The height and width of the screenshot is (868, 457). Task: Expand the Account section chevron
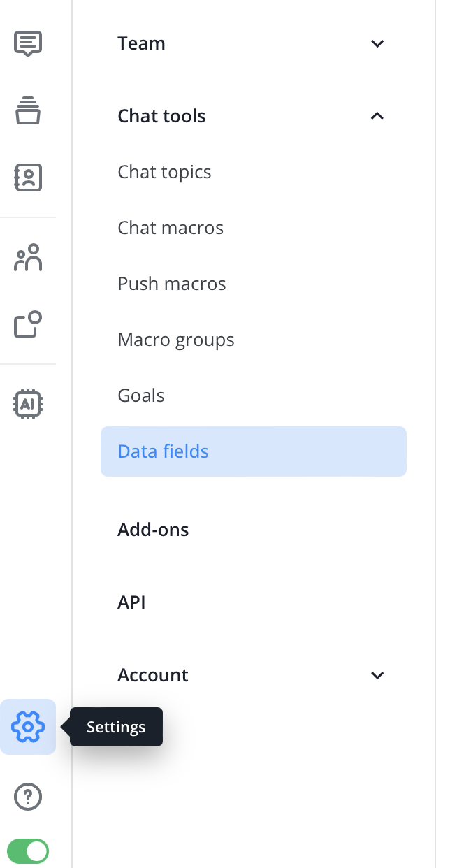tap(377, 675)
